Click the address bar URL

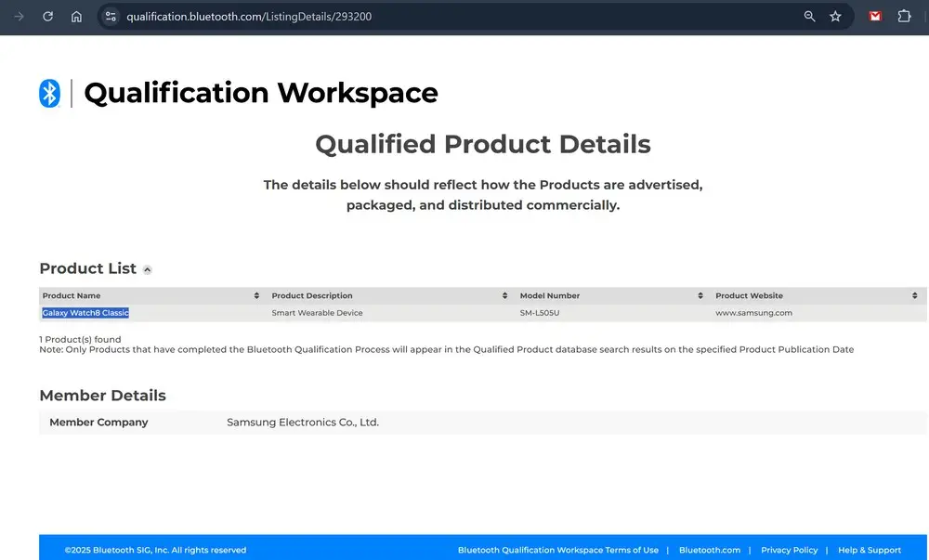(249, 17)
